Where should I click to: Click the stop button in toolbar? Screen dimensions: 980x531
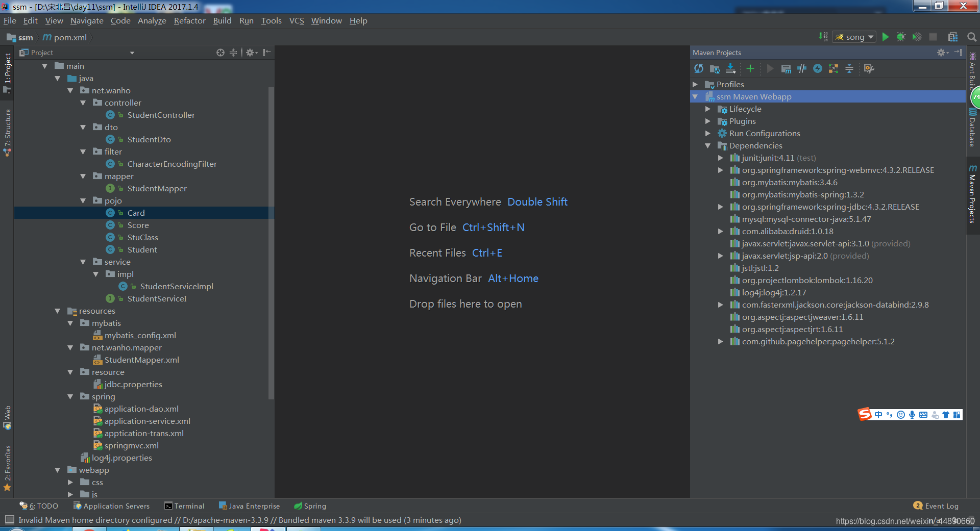tap(933, 37)
